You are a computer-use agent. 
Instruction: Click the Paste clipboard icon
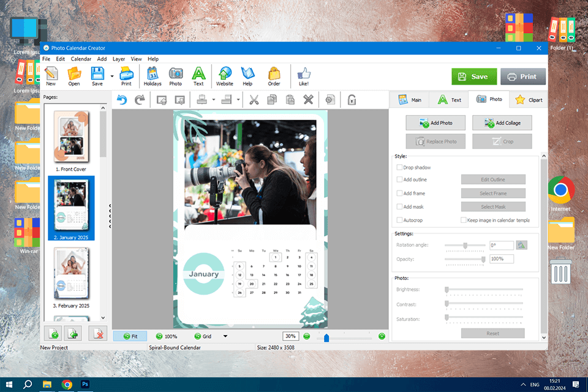pos(290,100)
